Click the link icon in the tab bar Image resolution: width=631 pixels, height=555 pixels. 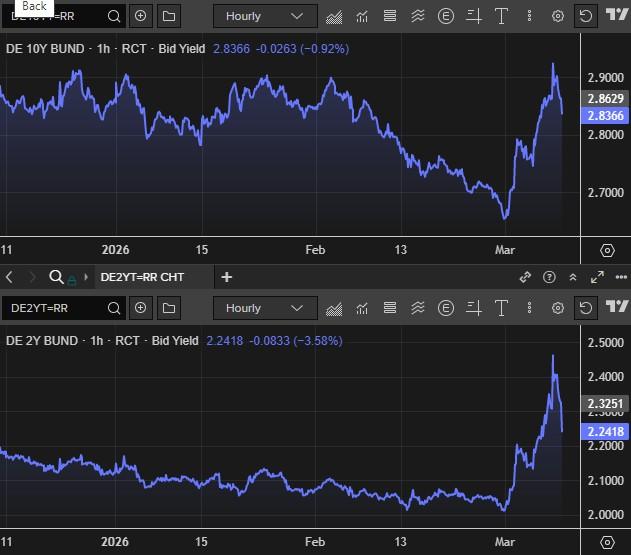(x=525, y=277)
